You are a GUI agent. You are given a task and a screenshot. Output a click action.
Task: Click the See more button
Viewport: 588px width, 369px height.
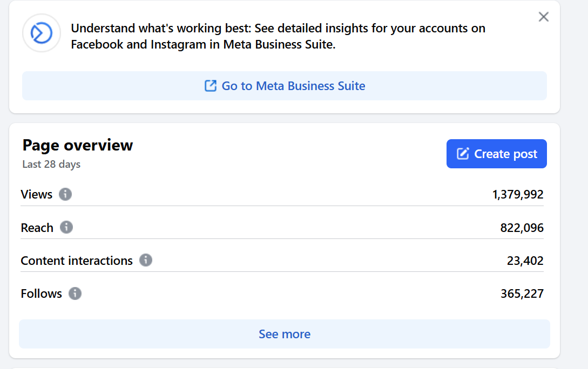pyautogui.click(x=284, y=334)
